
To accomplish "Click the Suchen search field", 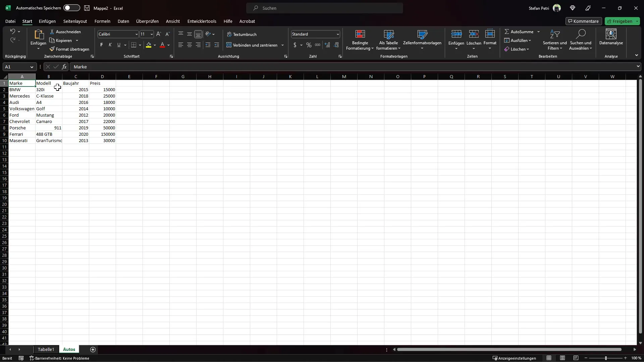I will [324, 8].
